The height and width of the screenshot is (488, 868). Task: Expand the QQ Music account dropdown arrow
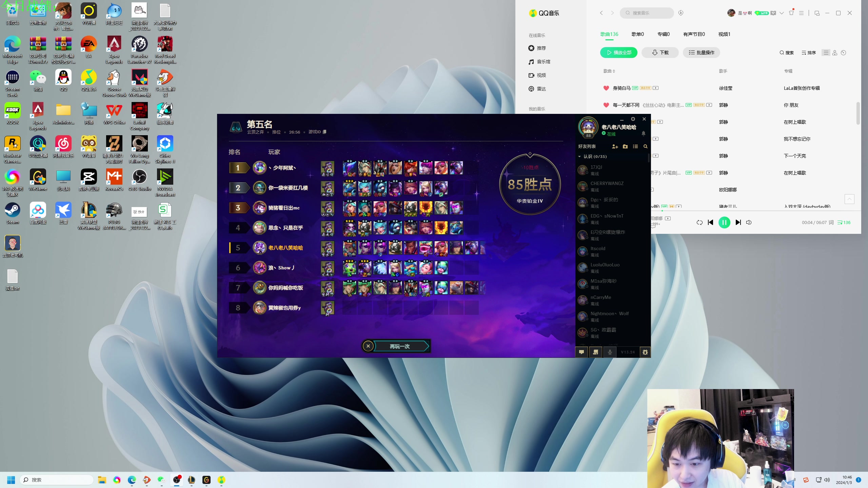[782, 13]
